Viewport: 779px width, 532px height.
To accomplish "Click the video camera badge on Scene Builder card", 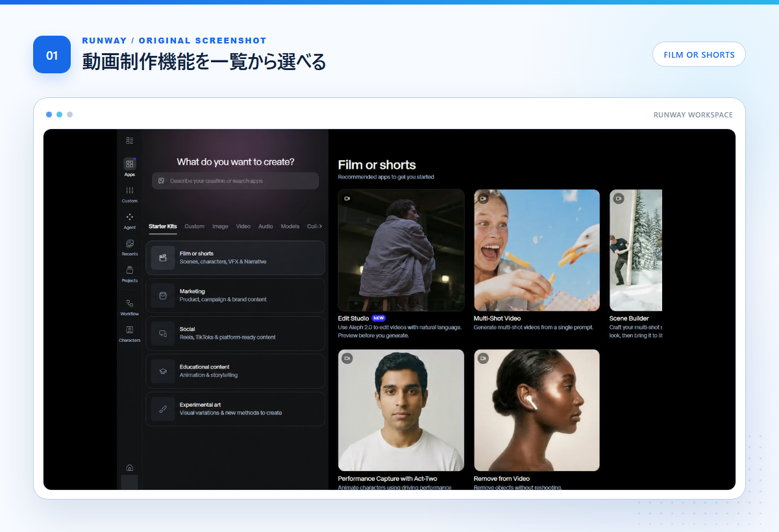I will [x=619, y=199].
